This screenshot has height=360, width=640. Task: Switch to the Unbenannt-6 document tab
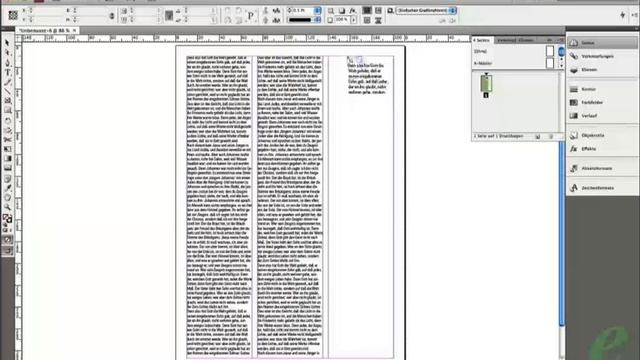pyautogui.click(x=44, y=31)
